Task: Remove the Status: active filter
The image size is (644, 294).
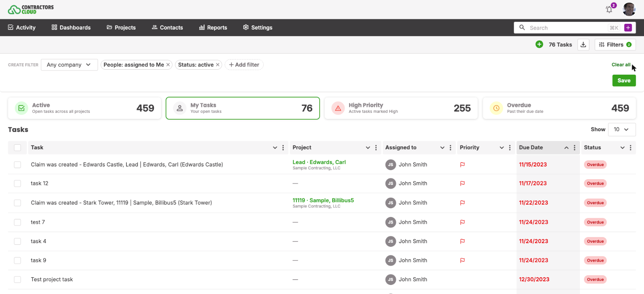Action: click(218, 65)
